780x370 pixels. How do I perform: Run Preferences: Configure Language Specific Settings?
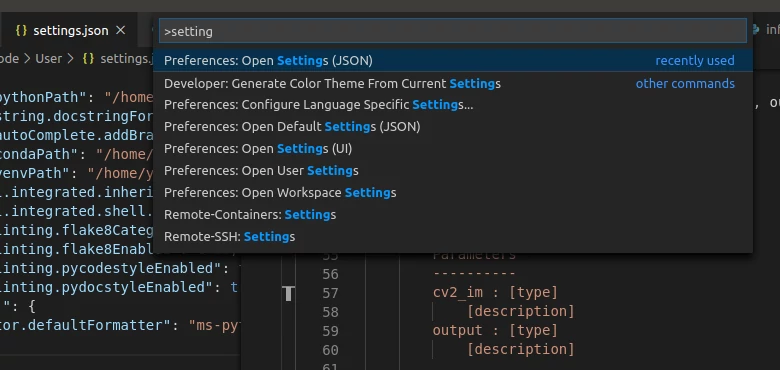[x=453, y=105]
